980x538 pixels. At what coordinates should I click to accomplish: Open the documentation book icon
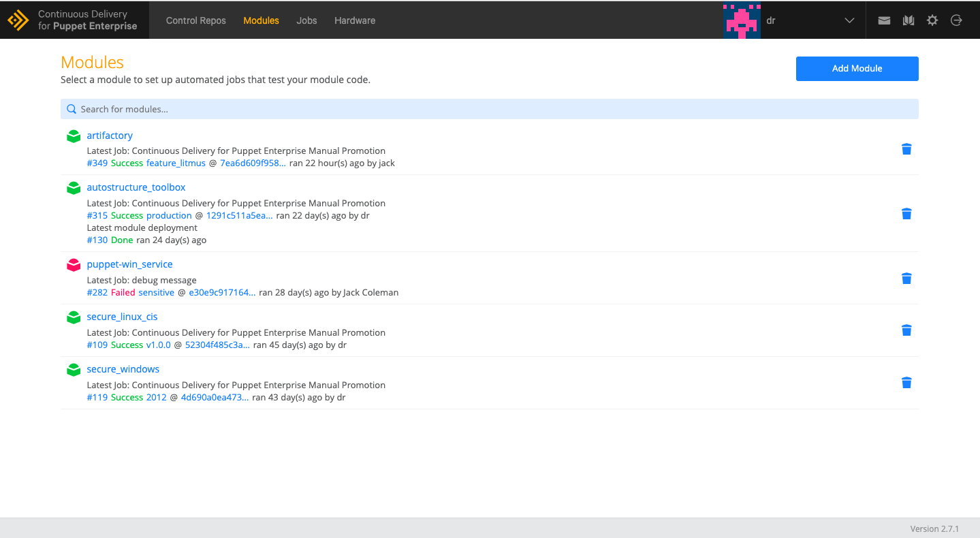tap(908, 20)
